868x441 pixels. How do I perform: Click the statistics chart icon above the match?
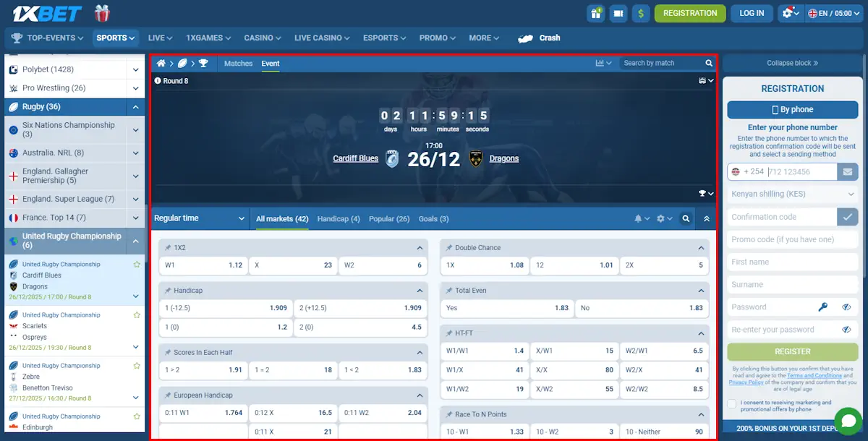(x=600, y=63)
